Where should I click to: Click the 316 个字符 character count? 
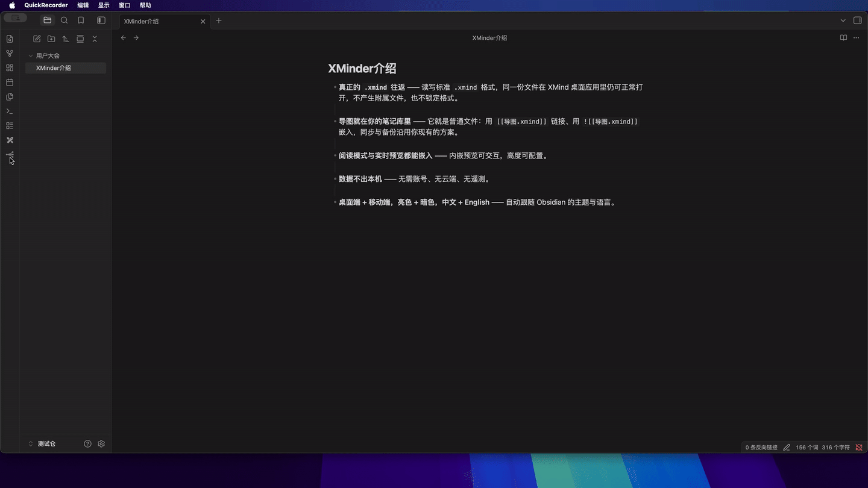(x=835, y=448)
